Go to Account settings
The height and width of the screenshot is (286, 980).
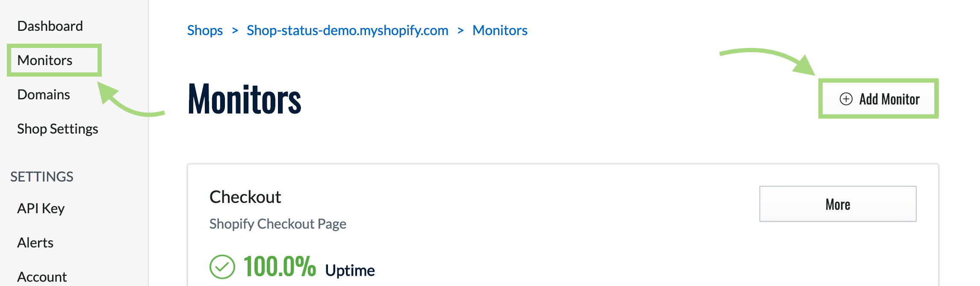click(x=42, y=277)
